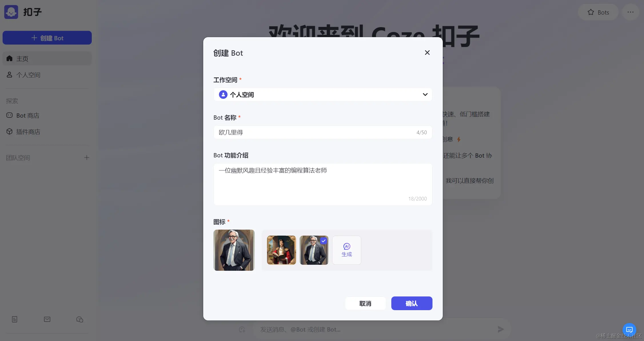Open 插件商店 in the sidebar
Viewport: 644px width, 341px height.
[28, 132]
